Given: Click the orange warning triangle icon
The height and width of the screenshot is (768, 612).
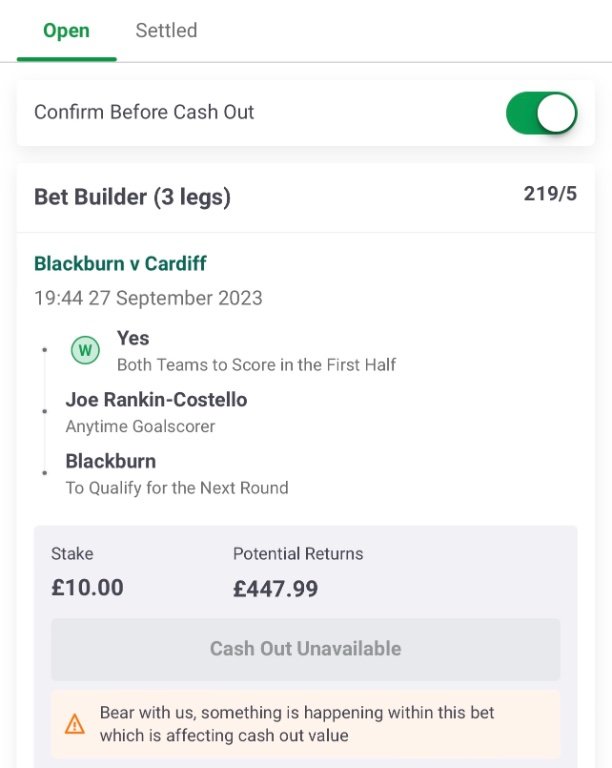Looking at the screenshot, I should [x=74, y=724].
